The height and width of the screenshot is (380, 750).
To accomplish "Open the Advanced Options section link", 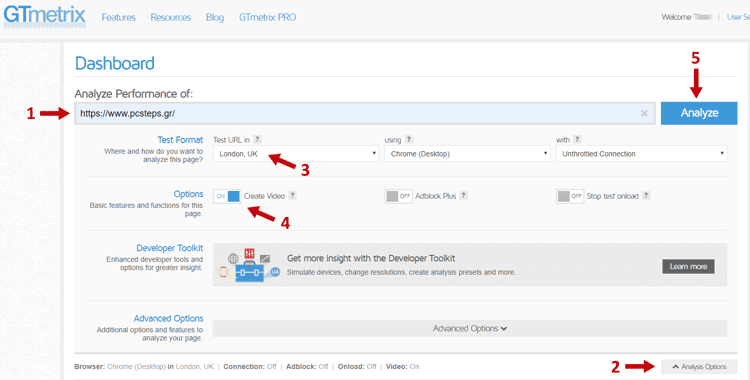I will (168, 318).
